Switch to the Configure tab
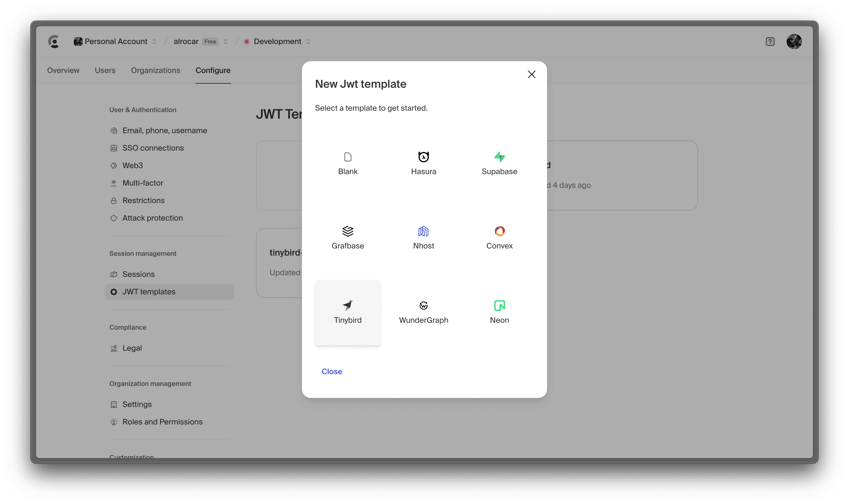This screenshot has height=504, width=849. click(x=213, y=70)
